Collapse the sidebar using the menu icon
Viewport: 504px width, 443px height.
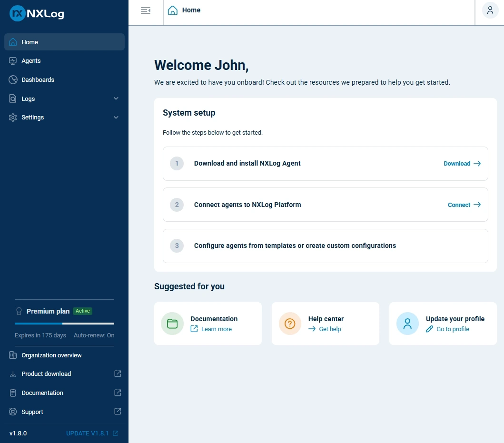pos(145,10)
